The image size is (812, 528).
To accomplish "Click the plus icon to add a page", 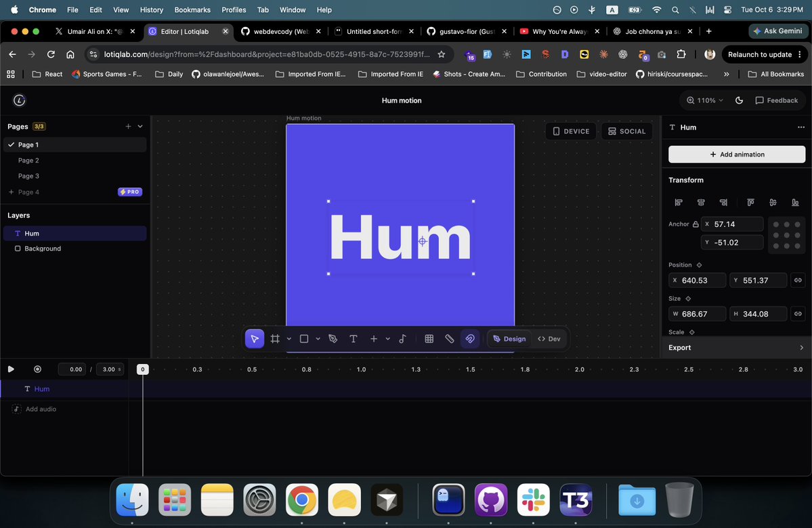I will point(128,127).
